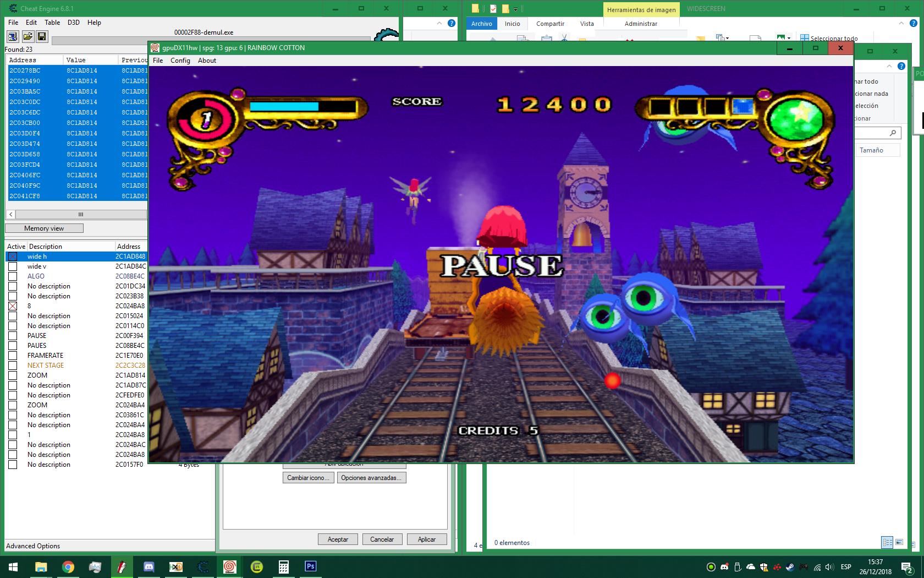Open the About menu in the Demul window
This screenshot has height=578, width=924.
click(207, 61)
